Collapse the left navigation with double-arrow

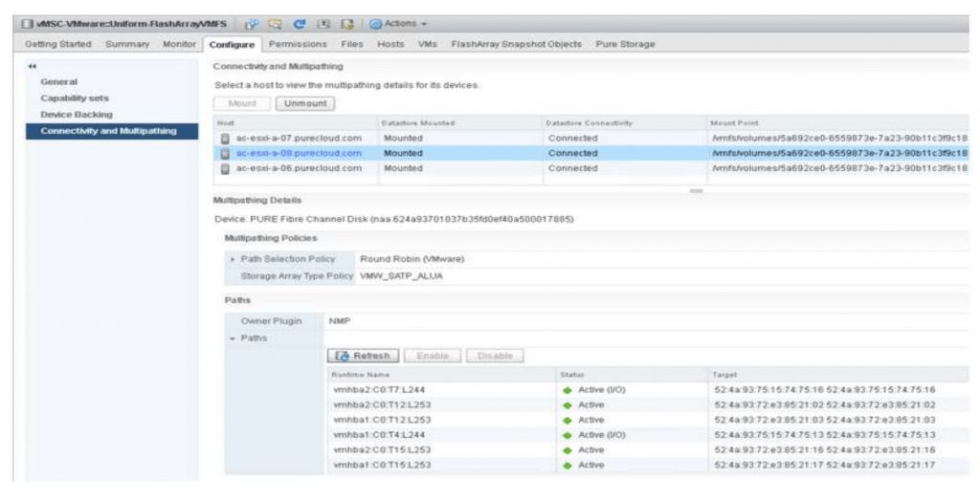click(32, 66)
